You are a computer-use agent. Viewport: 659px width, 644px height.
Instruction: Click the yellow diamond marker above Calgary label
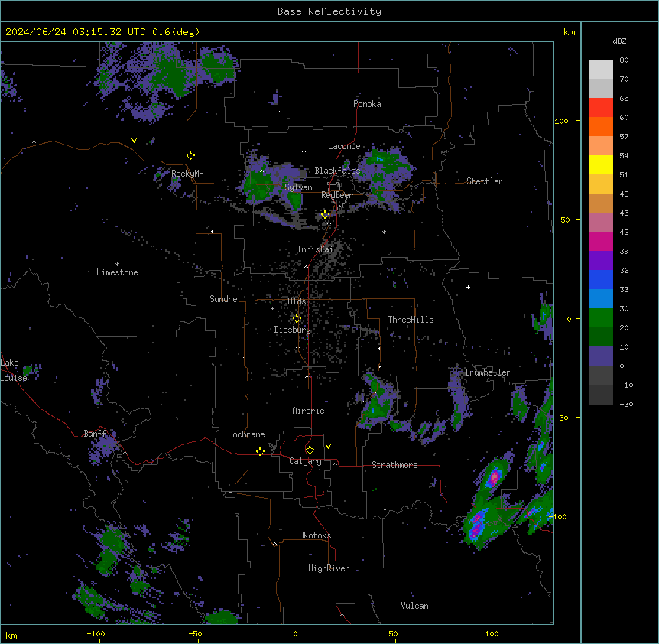pos(310,450)
